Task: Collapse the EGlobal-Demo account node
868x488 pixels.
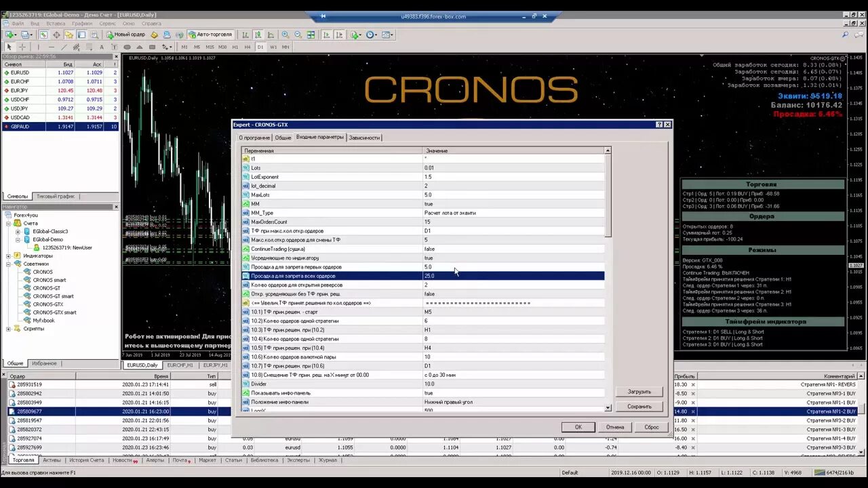Action: click(x=18, y=239)
